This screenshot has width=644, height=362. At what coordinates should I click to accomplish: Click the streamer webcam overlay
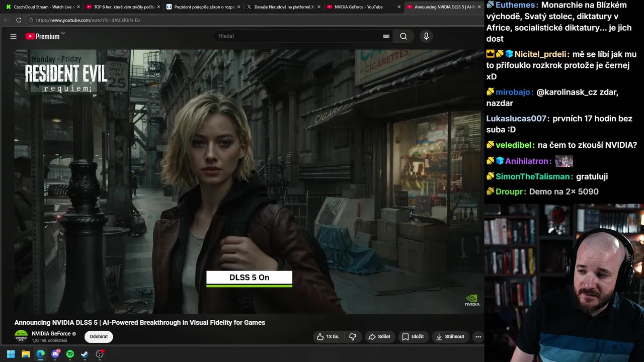[564, 283]
